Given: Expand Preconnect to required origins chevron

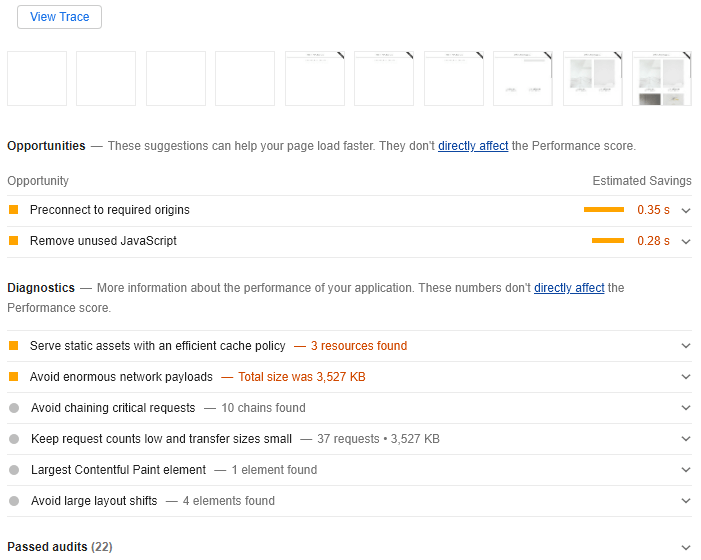Looking at the screenshot, I should point(686,211).
